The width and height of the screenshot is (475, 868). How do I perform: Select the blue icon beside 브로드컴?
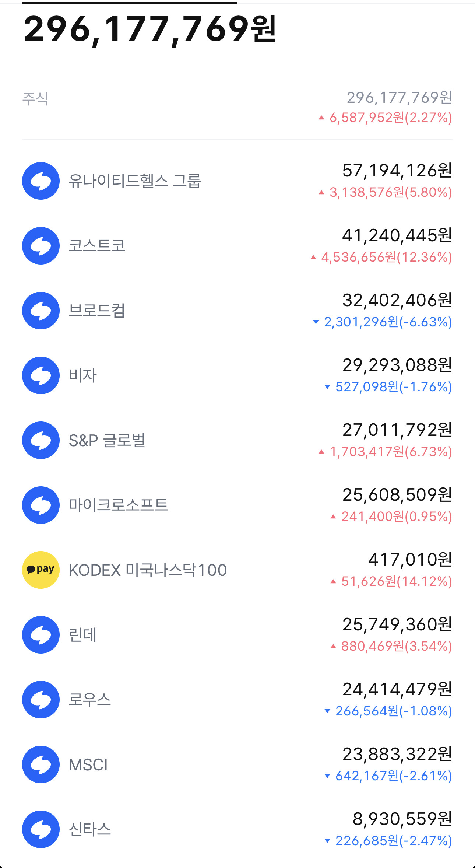coord(41,311)
